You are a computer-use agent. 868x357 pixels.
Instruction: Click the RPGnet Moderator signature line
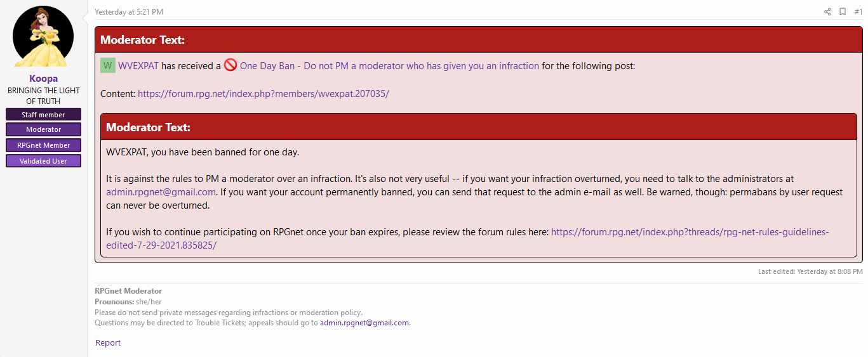point(128,291)
